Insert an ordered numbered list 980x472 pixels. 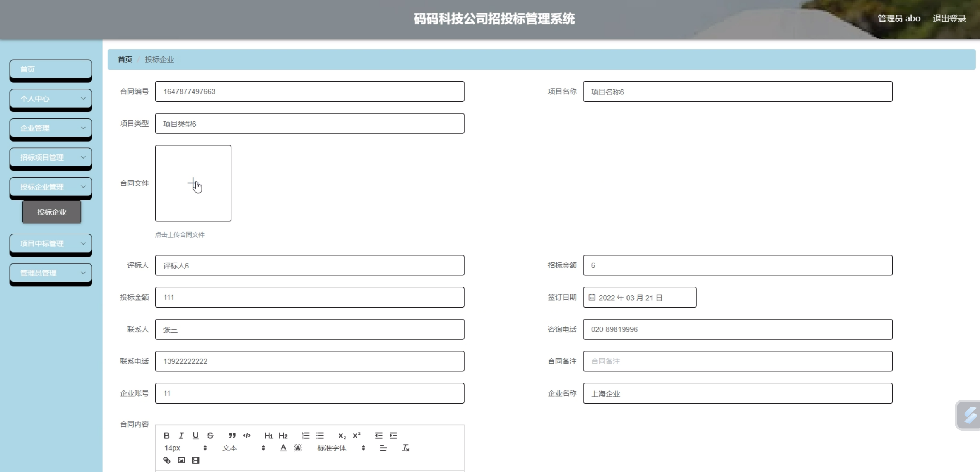(306, 436)
